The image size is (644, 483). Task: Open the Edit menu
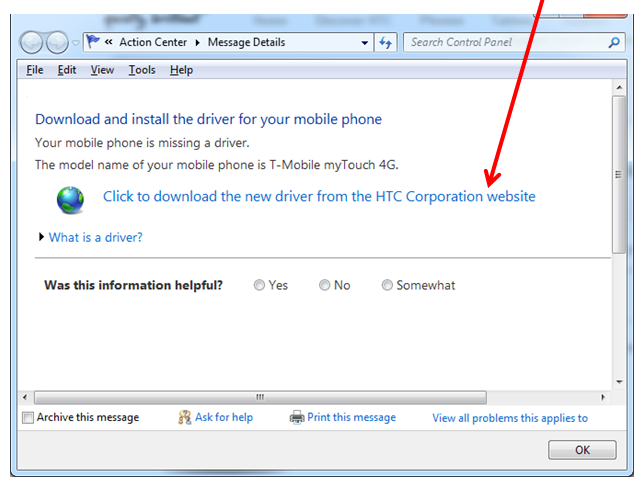(67, 70)
